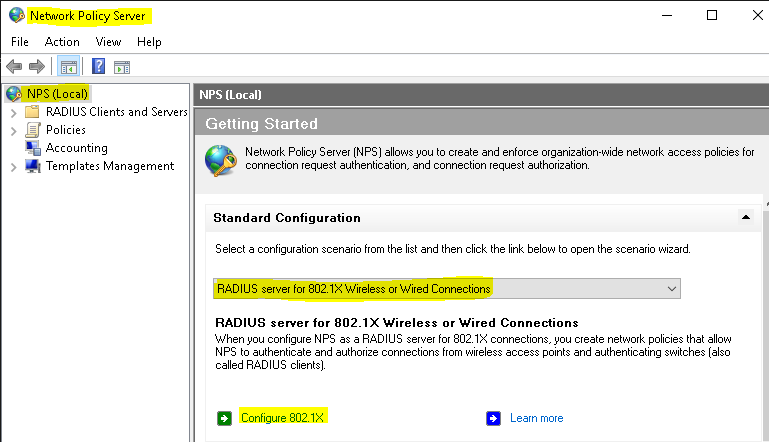Open the configuration scenario dropdown
The image size is (769, 442).
[x=671, y=289]
